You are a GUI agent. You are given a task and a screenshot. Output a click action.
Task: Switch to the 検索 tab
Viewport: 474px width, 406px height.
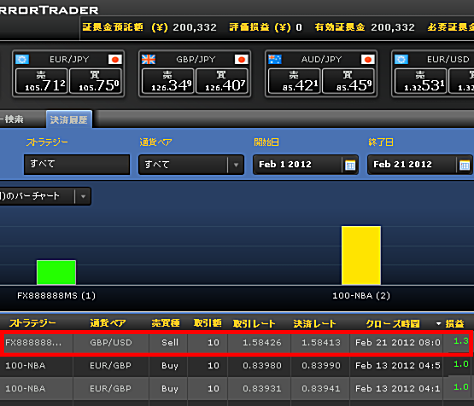pyautogui.click(x=13, y=119)
